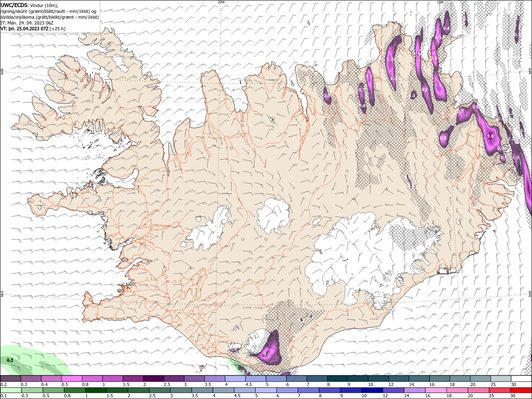Click the 20W longitude label
Image resolution: width=532 pixels, height=399 pixels.
pyautogui.click(x=221, y=2)
